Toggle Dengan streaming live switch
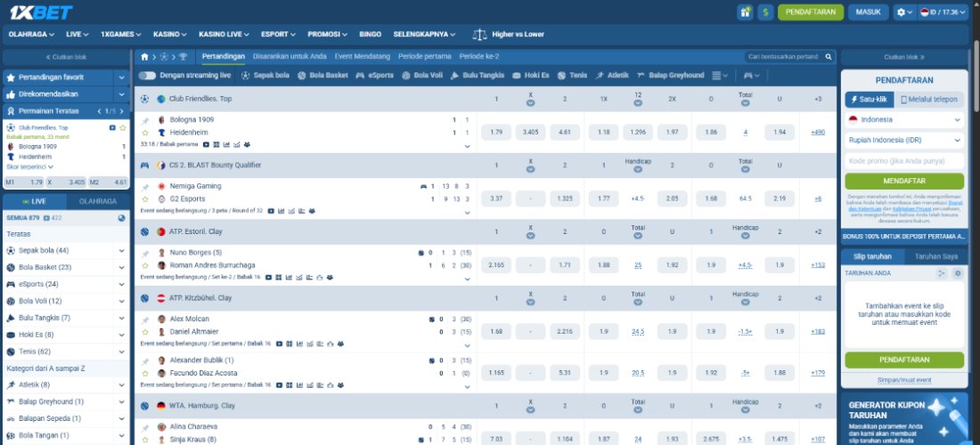This screenshot has width=980, height=445. tap(147, 75)
